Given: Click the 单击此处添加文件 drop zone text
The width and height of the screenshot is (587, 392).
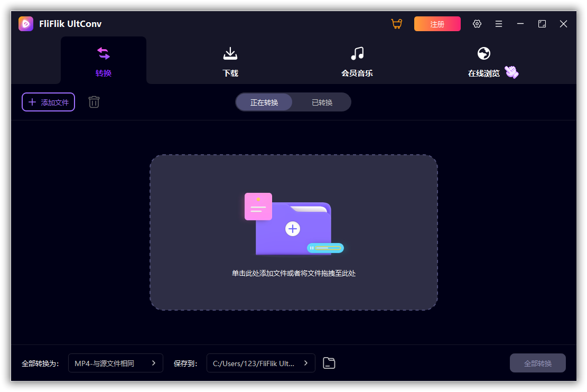Looking at the screenshot, I should 293,273.
